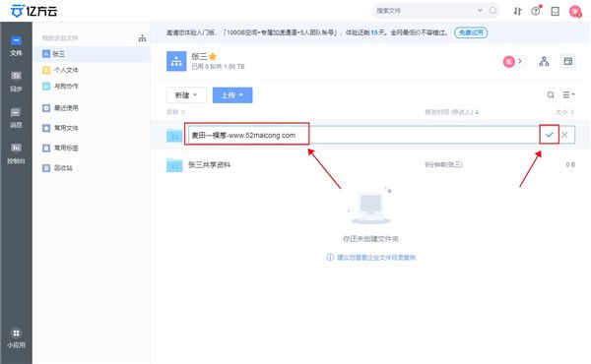Confirm folder name with blue checkmark

tap(550, 135)
